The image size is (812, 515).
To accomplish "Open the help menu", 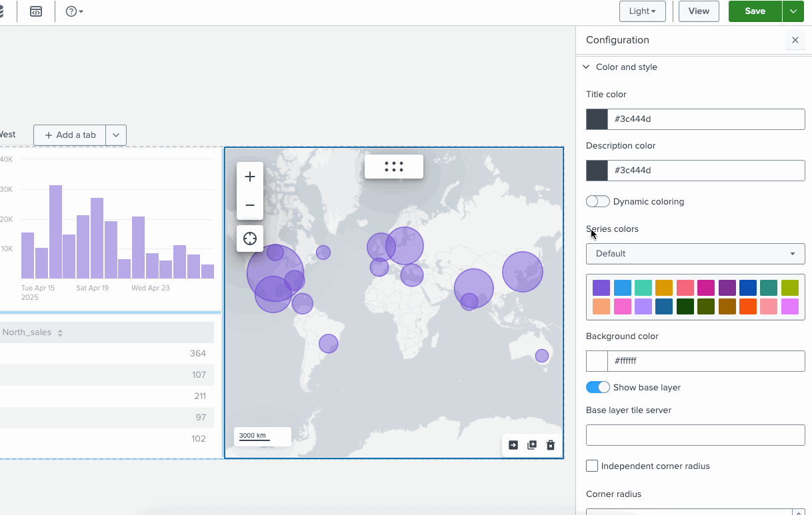I will pos(74,11).
